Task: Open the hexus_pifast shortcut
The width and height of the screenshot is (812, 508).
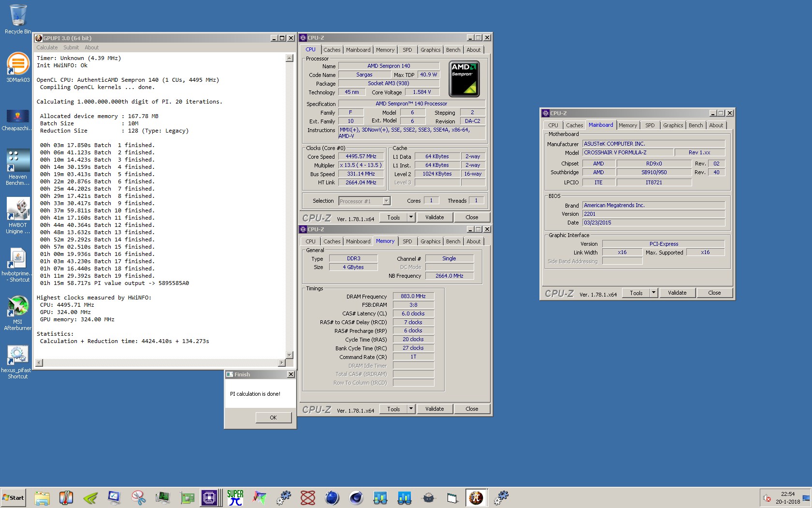Action: [x=17, y=361]
